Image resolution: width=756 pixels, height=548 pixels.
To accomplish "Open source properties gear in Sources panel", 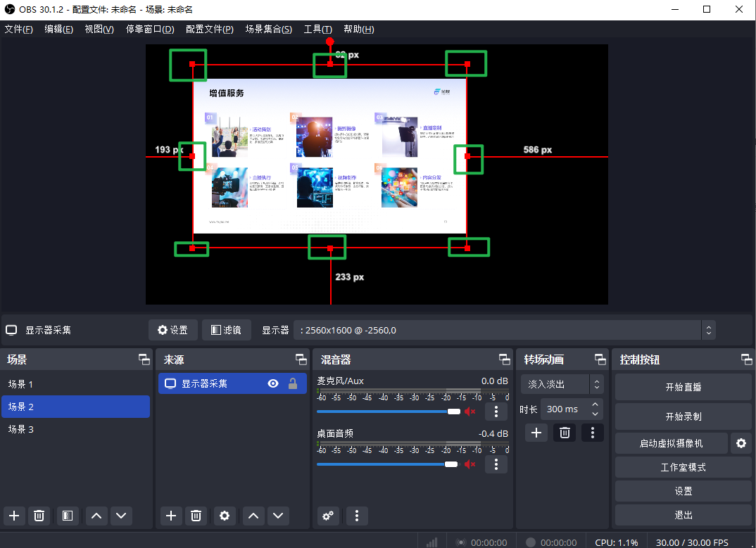I will pyautogui.click(x=225, y=516).
